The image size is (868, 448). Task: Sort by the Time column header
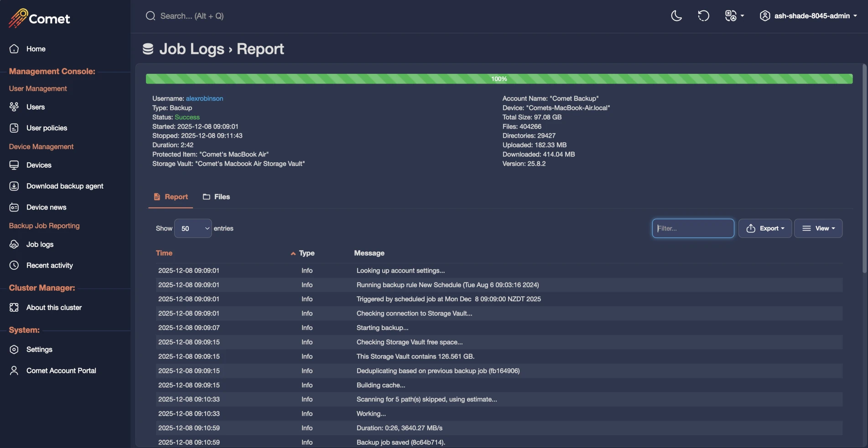[x=164, y=253]
